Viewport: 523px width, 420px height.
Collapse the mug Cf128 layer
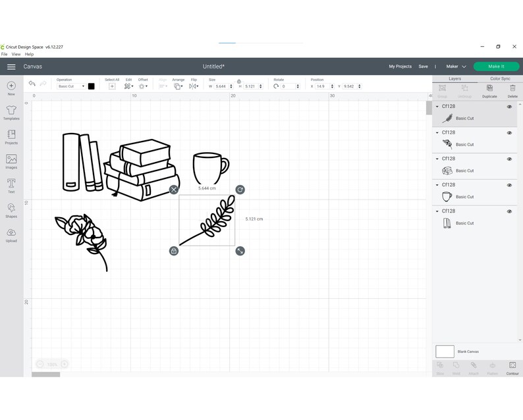[437, 185]
